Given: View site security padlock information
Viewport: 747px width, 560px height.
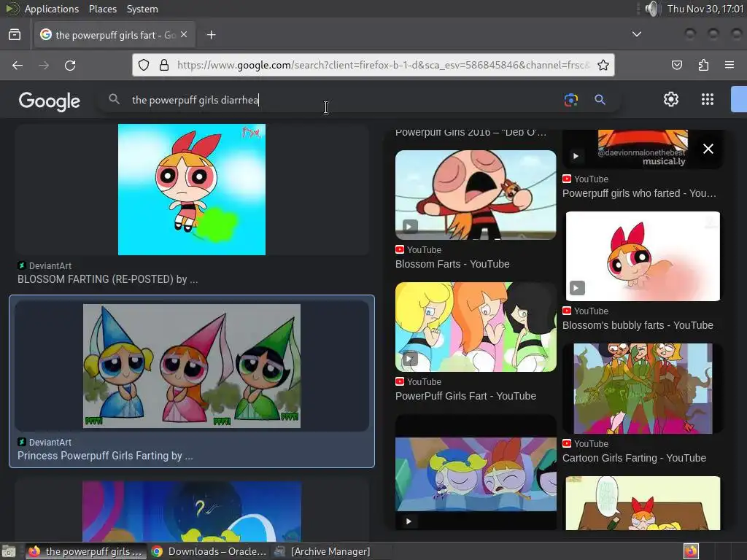Looking at the screenshot, I should click(x=164, y=65).
